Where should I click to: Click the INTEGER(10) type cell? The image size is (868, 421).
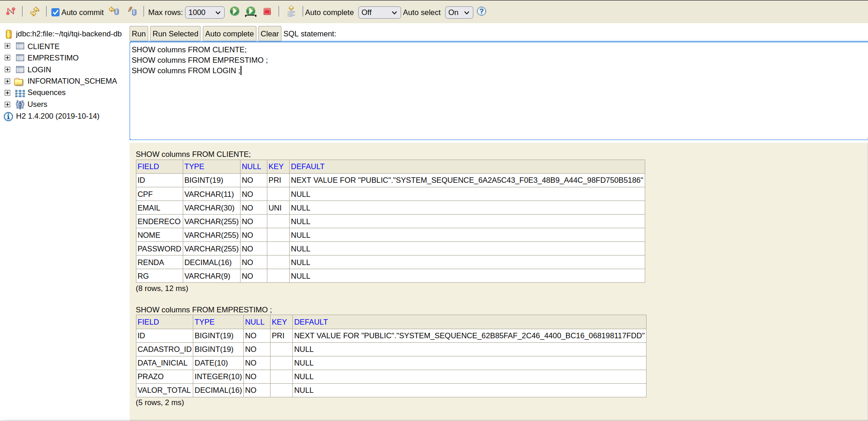pos(218,376)
